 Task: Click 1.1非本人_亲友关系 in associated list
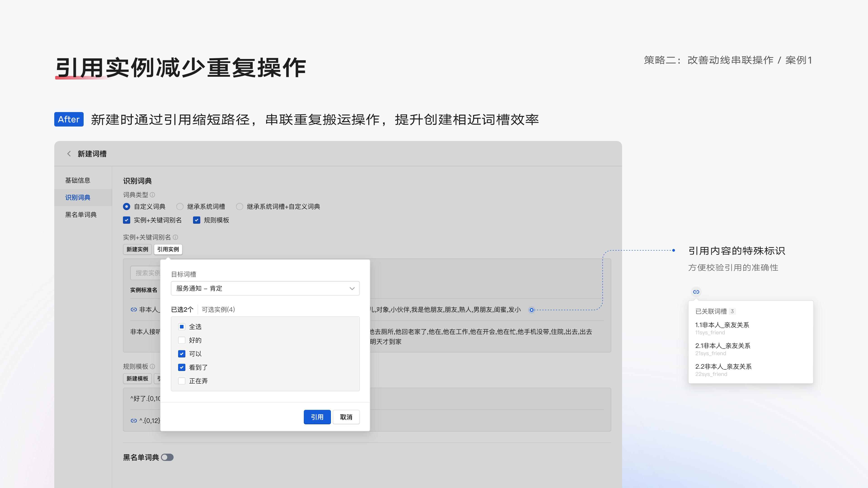click(722, 325)
